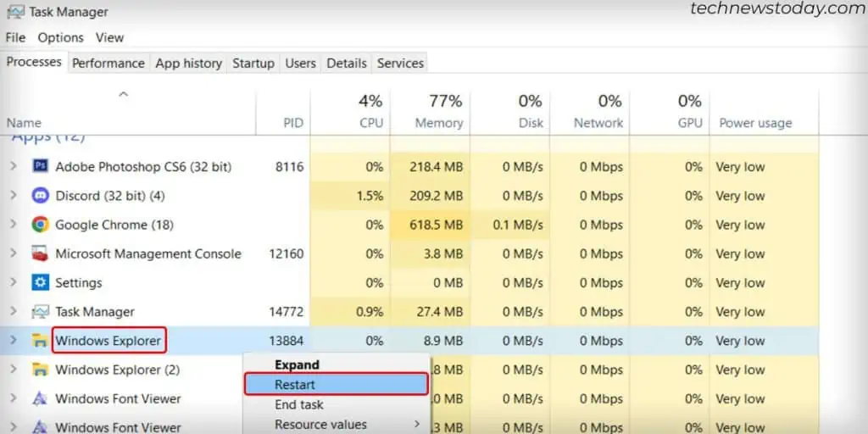Screen dimensions: 868x434
Task: Select the Google Chrome (18) row
Action: coord(409,224)
